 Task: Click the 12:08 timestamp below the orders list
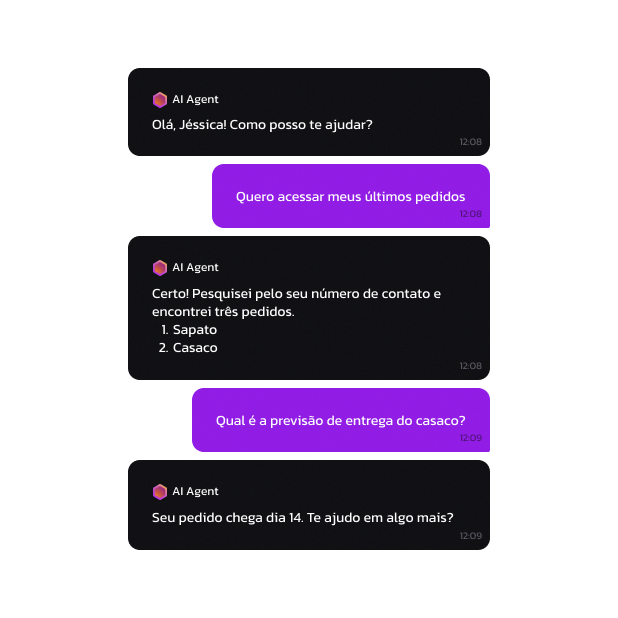click(x=470, y=366)
